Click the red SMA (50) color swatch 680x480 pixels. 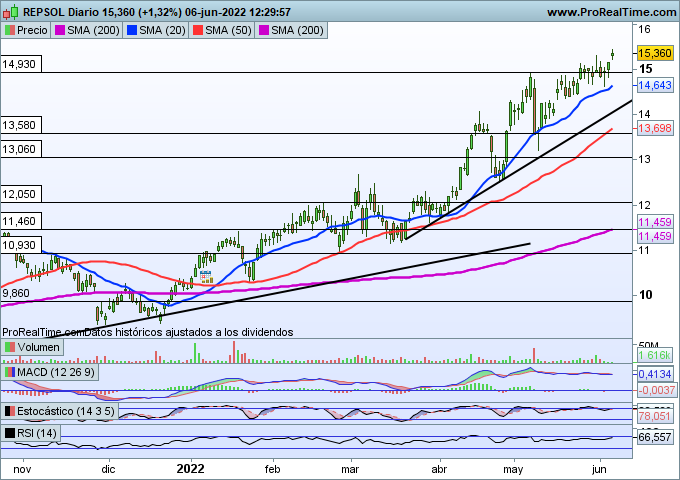[x=198, y=30]
